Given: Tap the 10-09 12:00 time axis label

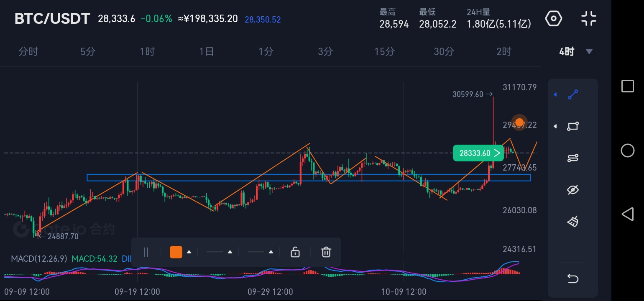Looking at the screenshot, I should [x=404, y=291].
